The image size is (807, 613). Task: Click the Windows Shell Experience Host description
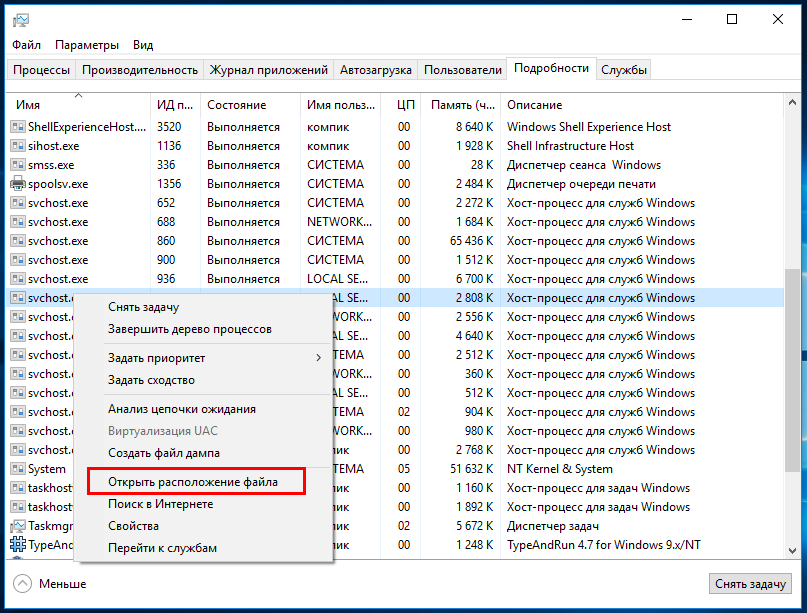(x=589, y=127)
